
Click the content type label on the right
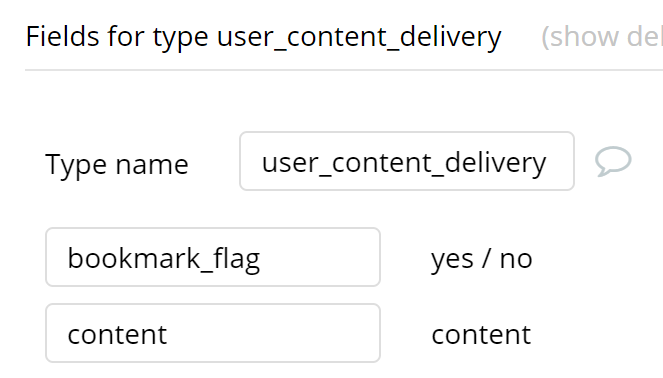click(x=481, y=335)
